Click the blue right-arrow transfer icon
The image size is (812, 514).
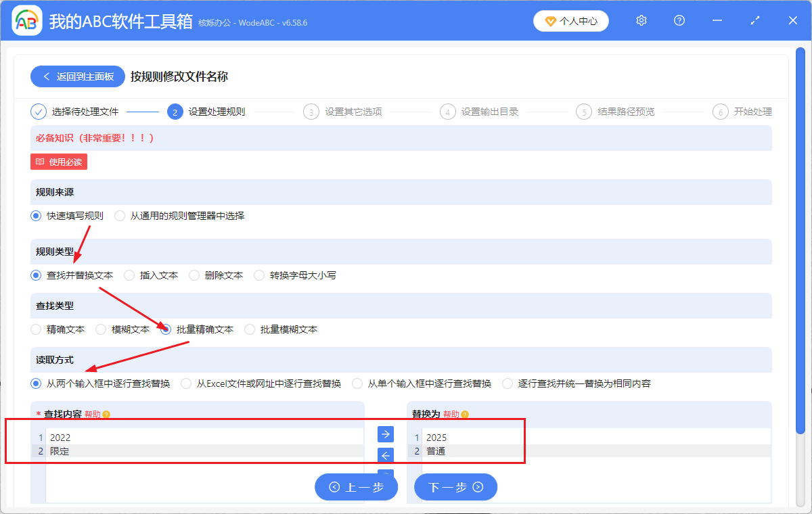click(x=385, y=434)
